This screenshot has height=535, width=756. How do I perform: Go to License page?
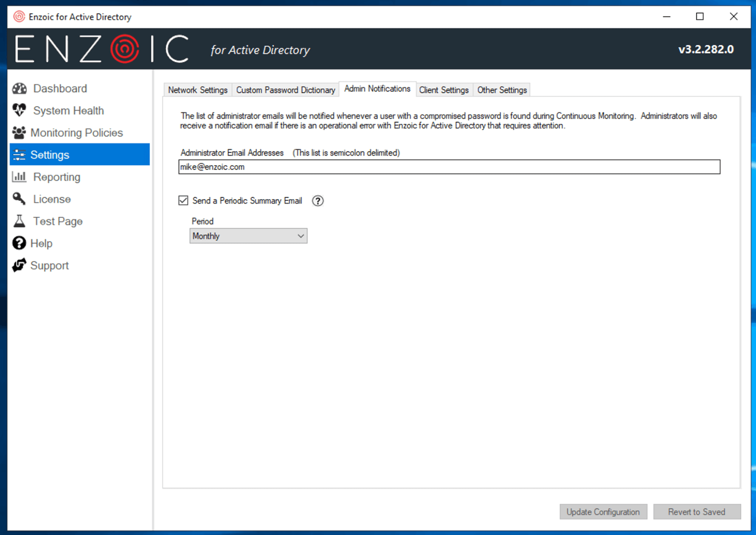52,199
